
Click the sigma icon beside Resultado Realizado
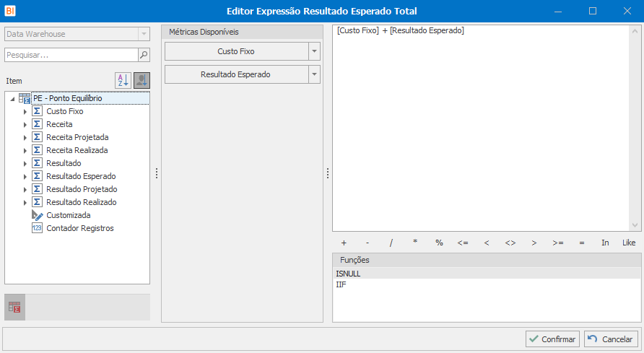click(37, 202)
